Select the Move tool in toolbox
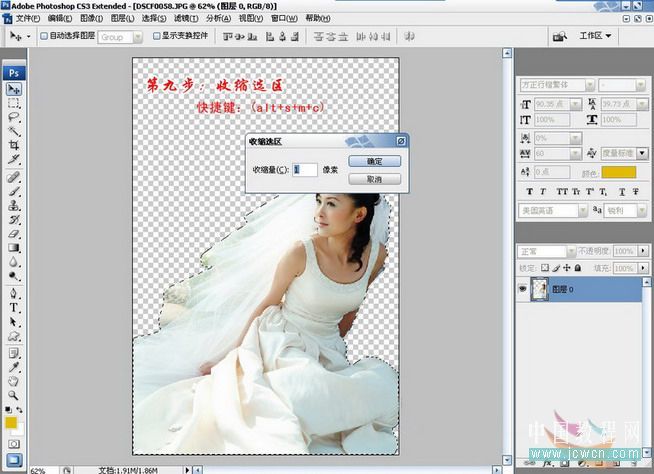 click(15, 89)
